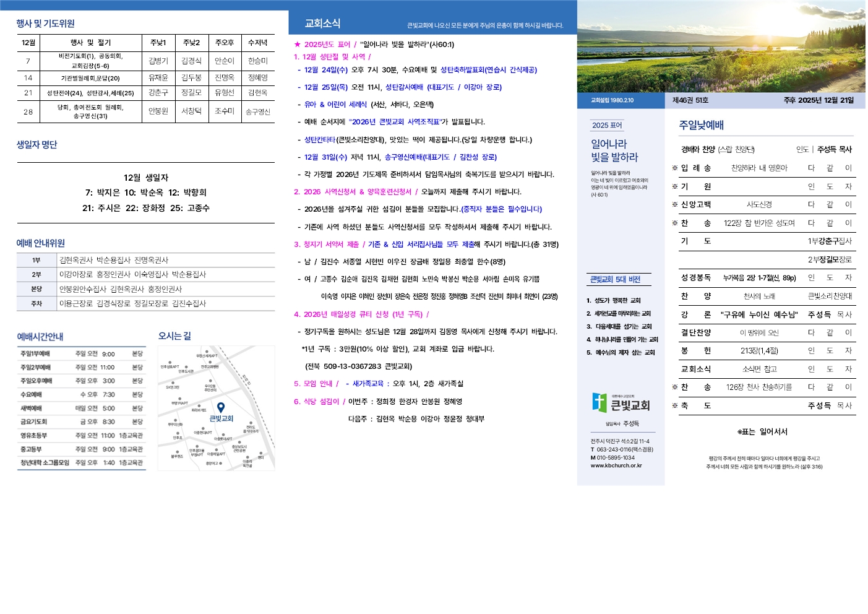Click the 김병기 cell in the prayer table
The width and height of the screenshot is (868, 614).
pyautogui.click(x=158, y=61)
